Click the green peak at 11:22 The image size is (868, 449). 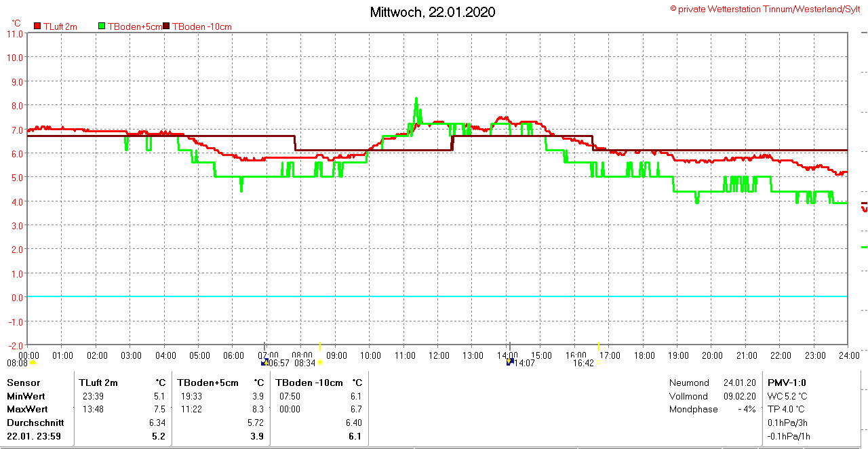416,99
